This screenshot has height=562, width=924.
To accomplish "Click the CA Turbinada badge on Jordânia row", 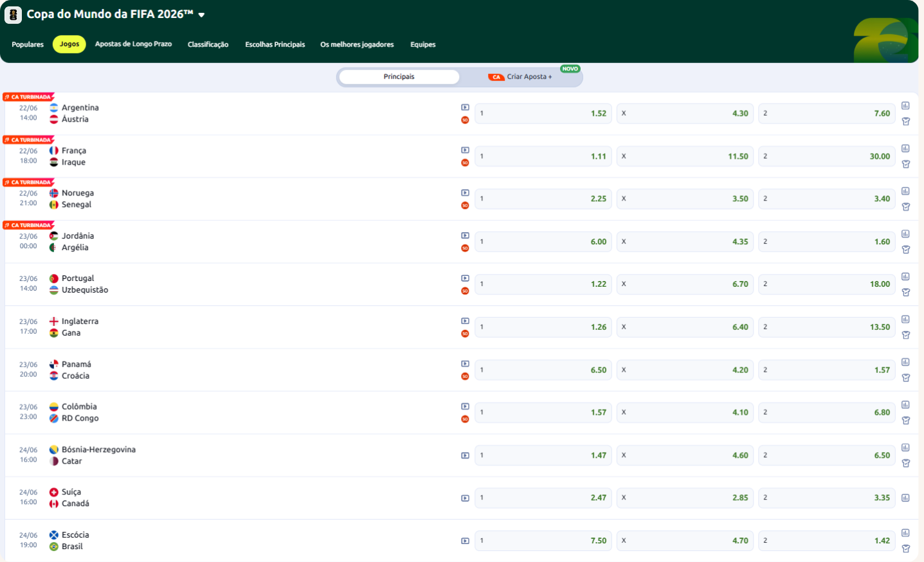I will tap(28, 225).
